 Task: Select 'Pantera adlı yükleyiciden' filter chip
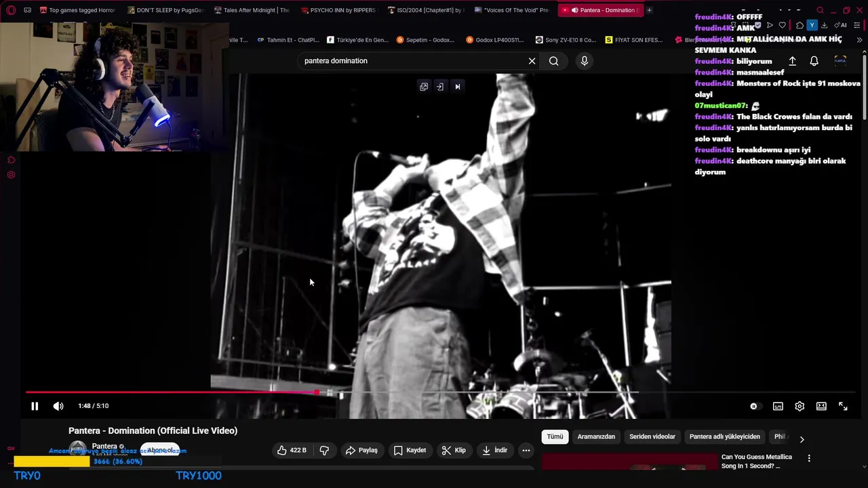point(725,436)
